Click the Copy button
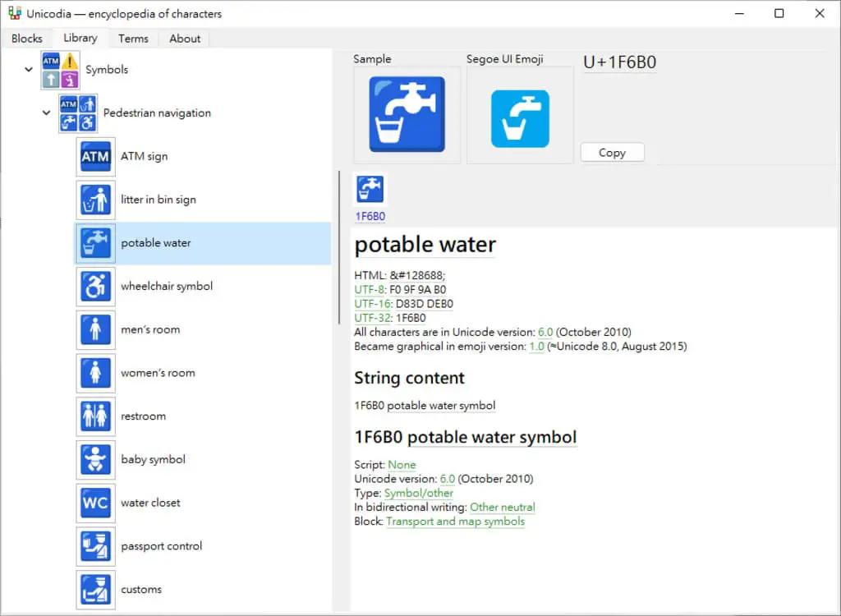Image resolution: width=841 pixels, height=616 pixels. click(x=612, y=153)
